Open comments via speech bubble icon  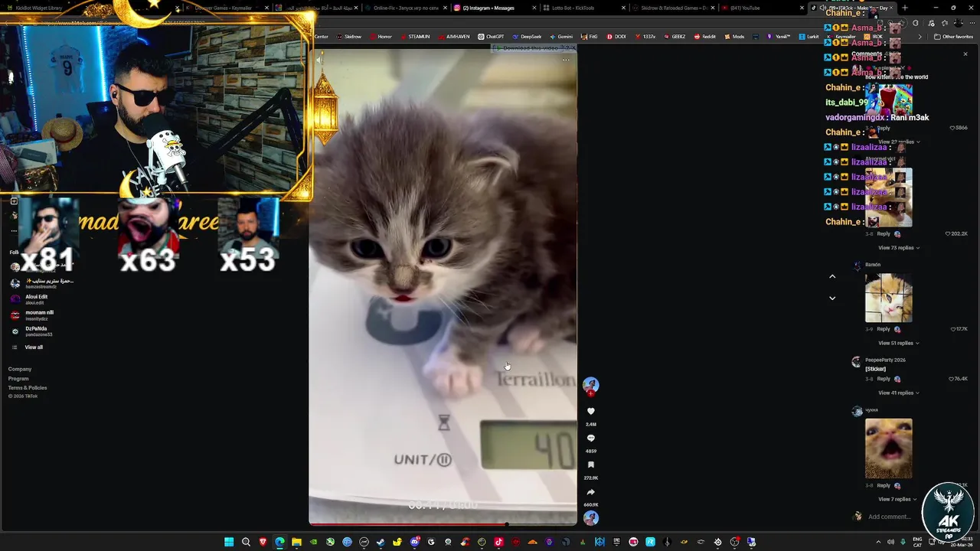tap(590, 439)
